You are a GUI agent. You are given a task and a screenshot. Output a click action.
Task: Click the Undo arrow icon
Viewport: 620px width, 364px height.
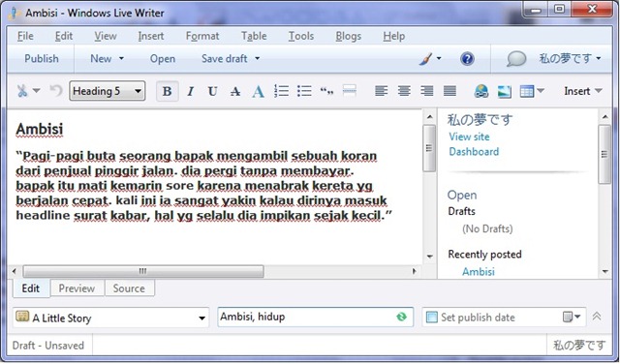pyautogui.click(x=56, y=91)
